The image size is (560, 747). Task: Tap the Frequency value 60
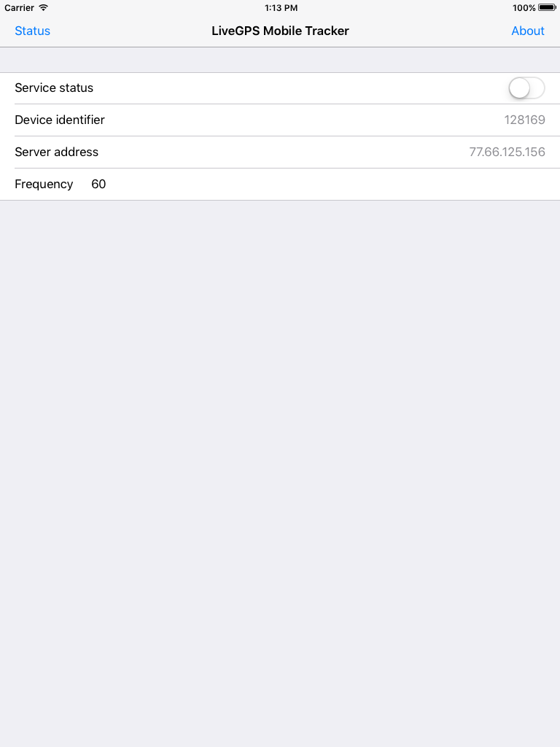pyautogui.click(x=99, y=184)
